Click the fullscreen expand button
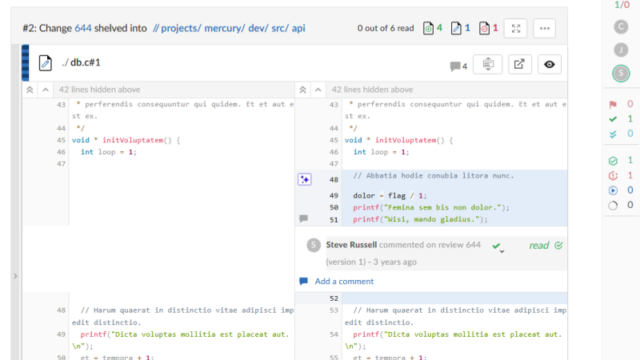Screen dimensions: 640x360 [x=516, y=28]
